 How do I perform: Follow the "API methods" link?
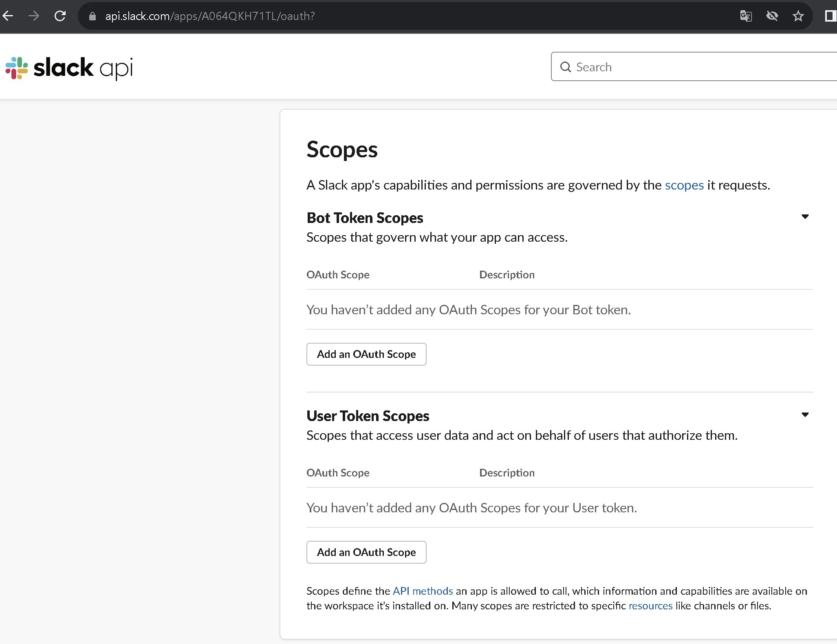(x=423, y=591)
